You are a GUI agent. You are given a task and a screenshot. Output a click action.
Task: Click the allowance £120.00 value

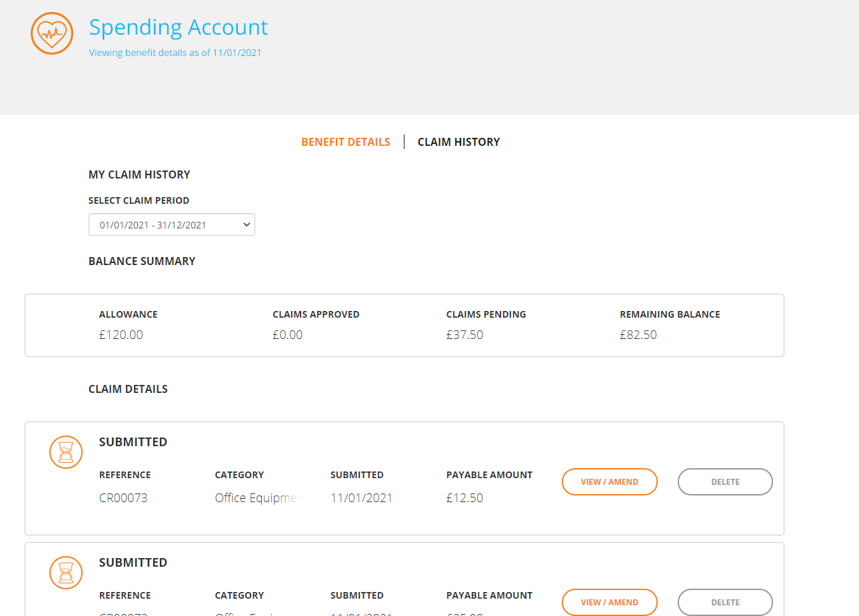(x=121, y=335)
